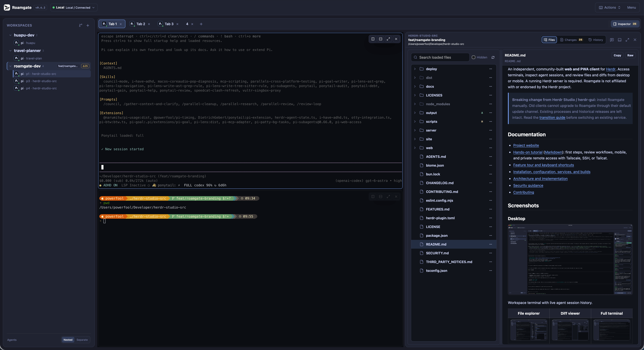Open the Actions dropdown

pyautogui.click(x=610, y=7)
